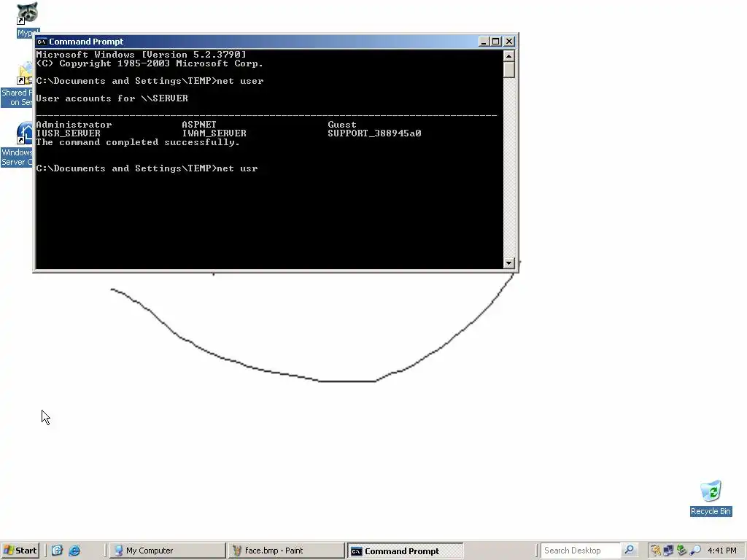
Task: Click the Command Prompt title bar text
Action: [86, 42]
